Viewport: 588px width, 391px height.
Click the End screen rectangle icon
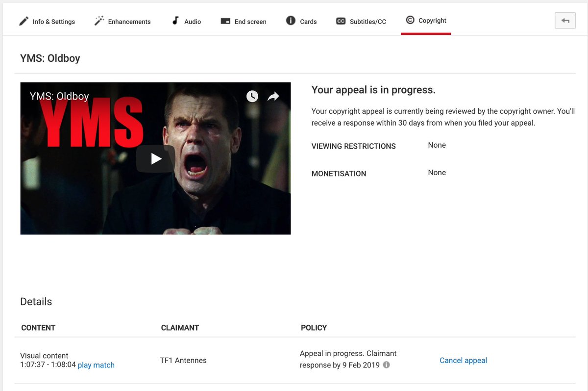point(225,22)
